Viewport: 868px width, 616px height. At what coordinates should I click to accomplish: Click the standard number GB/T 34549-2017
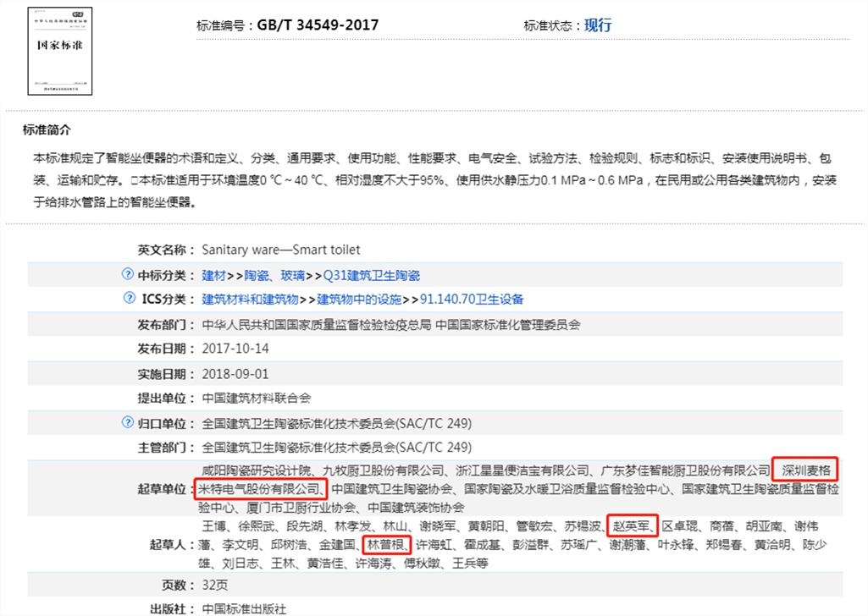pos(318,25)
